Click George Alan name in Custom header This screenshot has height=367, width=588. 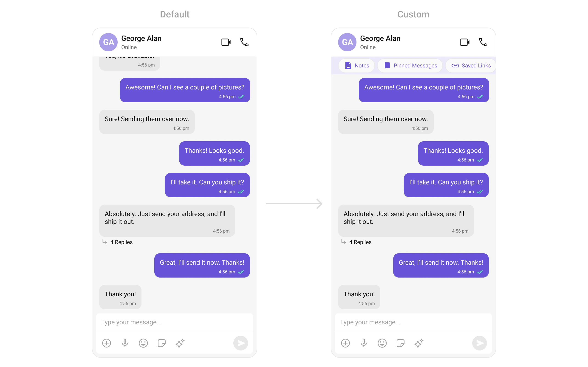tap(380, 38)
